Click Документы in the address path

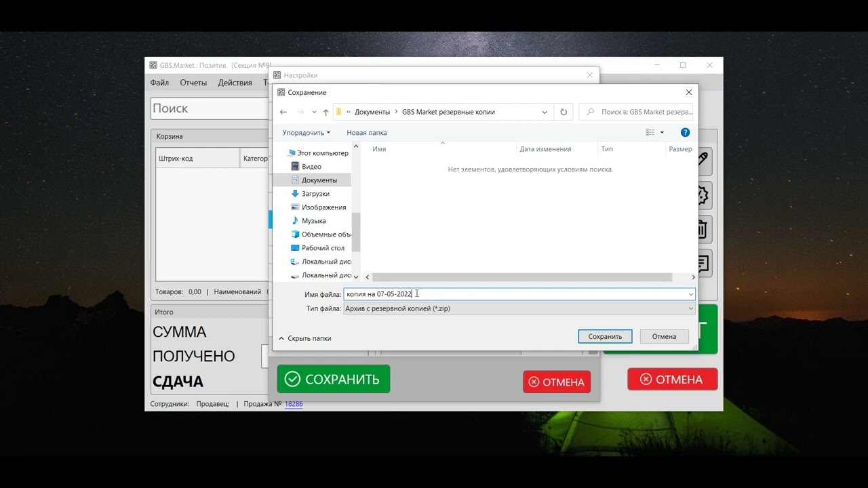click(x=372, y=112)
